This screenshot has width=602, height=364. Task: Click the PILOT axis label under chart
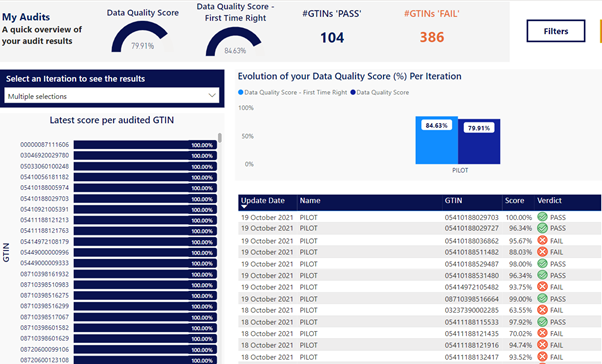coord(460,170)
